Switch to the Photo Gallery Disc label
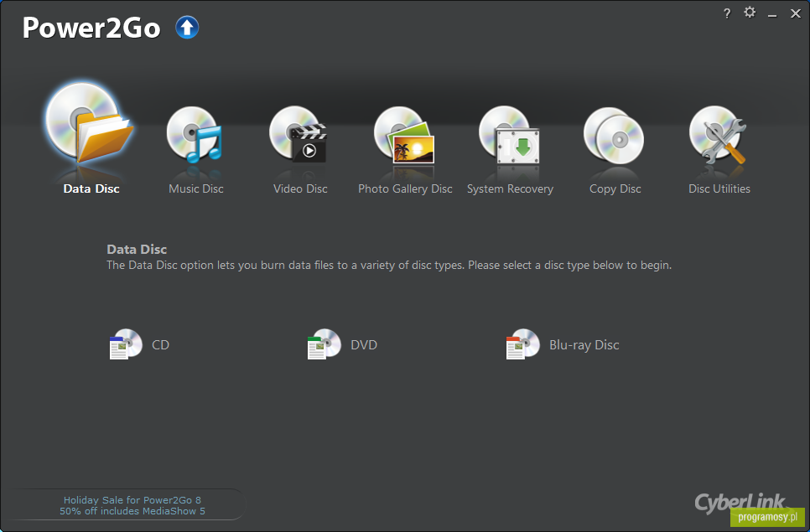 405,189
